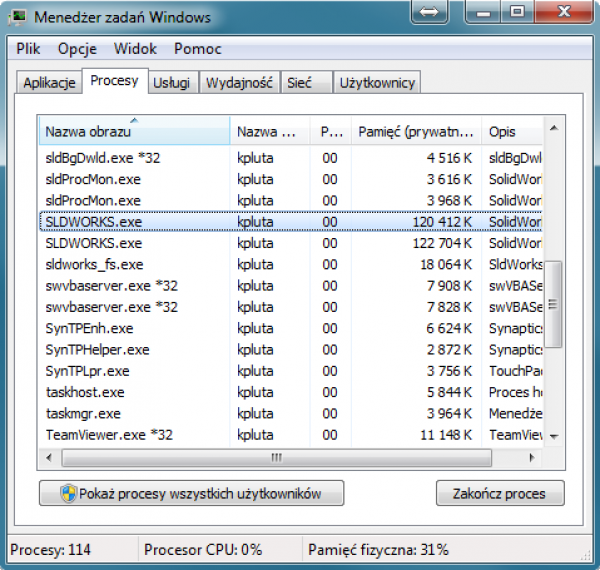The width and height of the screenshot is (600, 570).
Task: Click the Procesor CPU: 0% status entry
Action: pos(203,550)
